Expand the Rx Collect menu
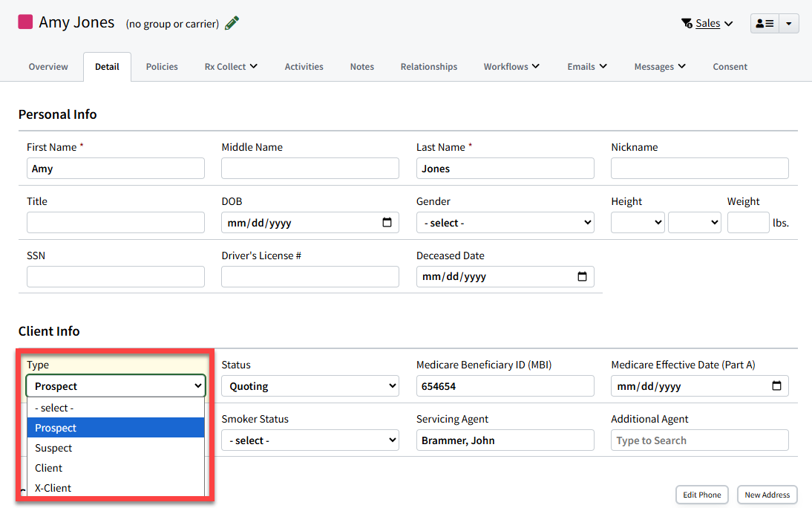This screenshot has width=812, height=508. (231, 66)
